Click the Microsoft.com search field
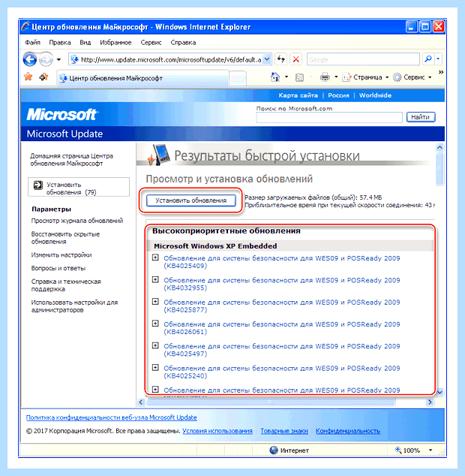Viewport: 465px width, 476px height. 329,117
